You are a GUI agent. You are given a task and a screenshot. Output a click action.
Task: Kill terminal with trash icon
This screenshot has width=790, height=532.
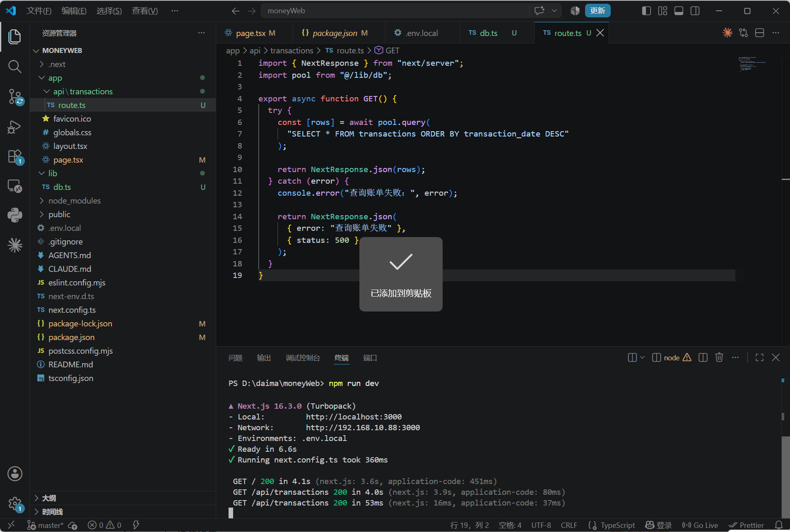pyautogui.click(x=719, y=357)
